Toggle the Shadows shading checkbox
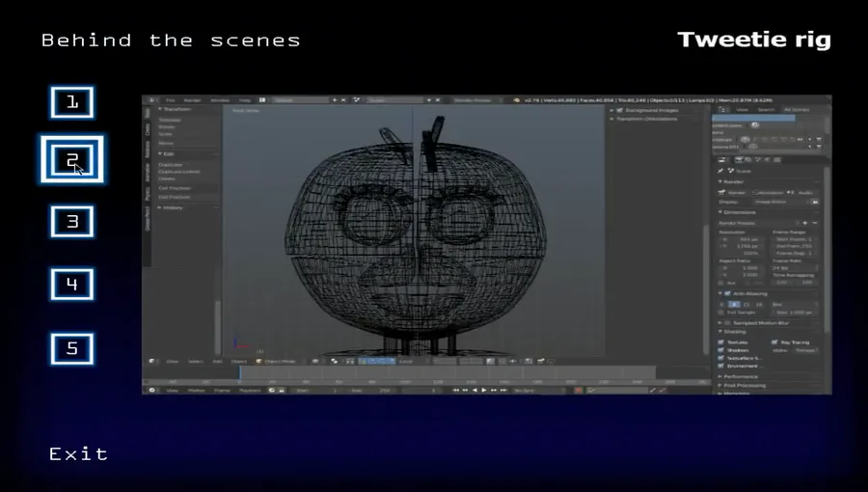Image resolution: width=868 pixels, height=492 pixels. [x=721, y=350]
